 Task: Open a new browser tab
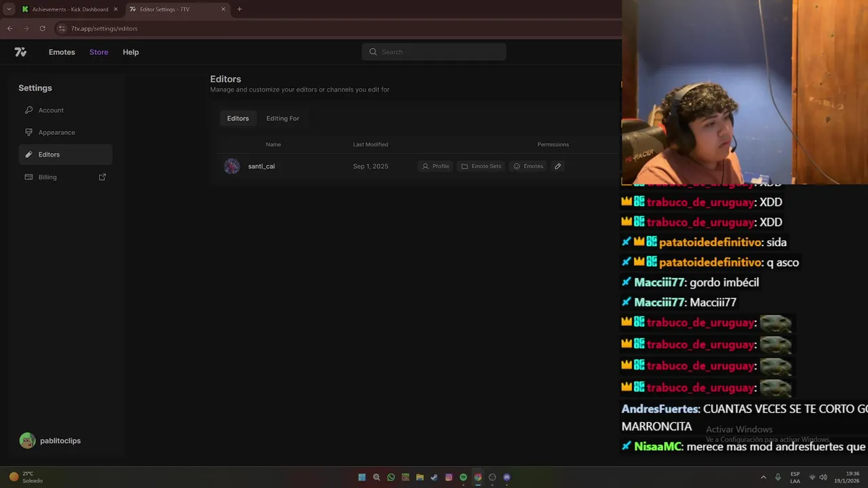tap(239, 9)
